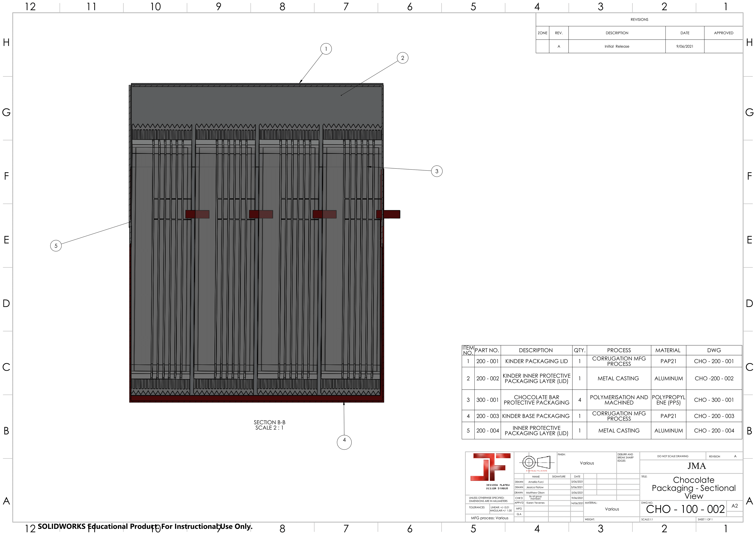756x535 pixels.
Task: Click part number '200 - 002'
Action: click(487, 378)
